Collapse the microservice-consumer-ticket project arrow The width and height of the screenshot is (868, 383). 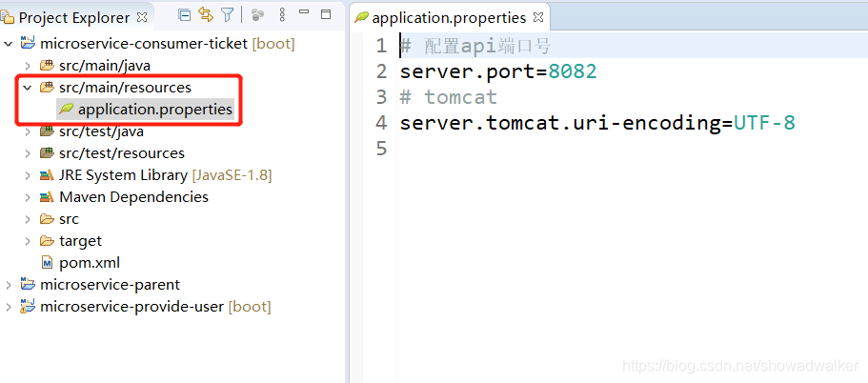[9, 44]
